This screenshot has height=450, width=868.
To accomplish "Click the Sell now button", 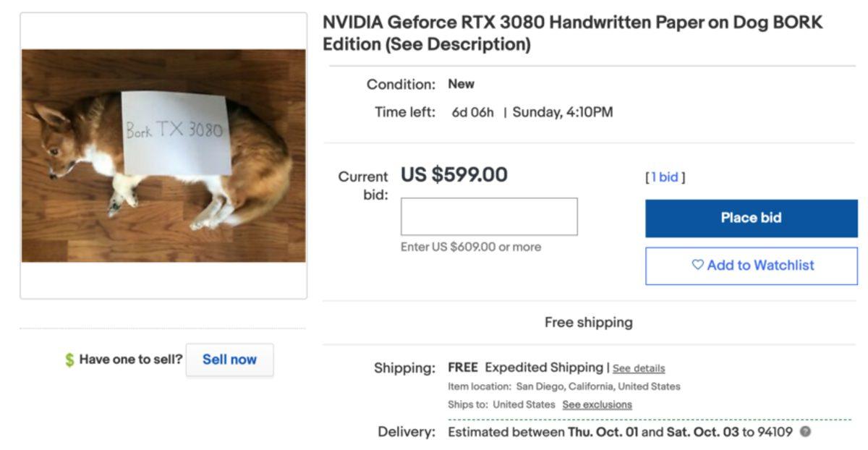I will pyautogui.click(x=229, y=359).
